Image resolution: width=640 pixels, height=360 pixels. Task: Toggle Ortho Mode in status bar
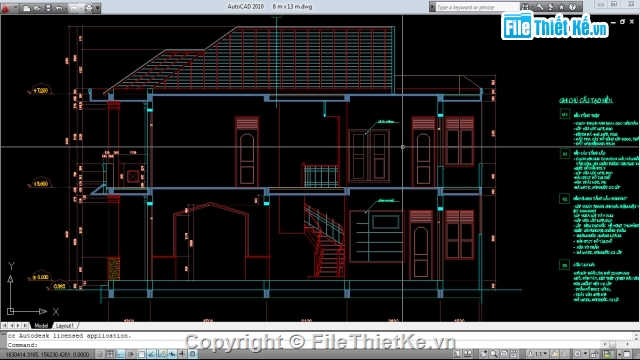pos(120,355)
